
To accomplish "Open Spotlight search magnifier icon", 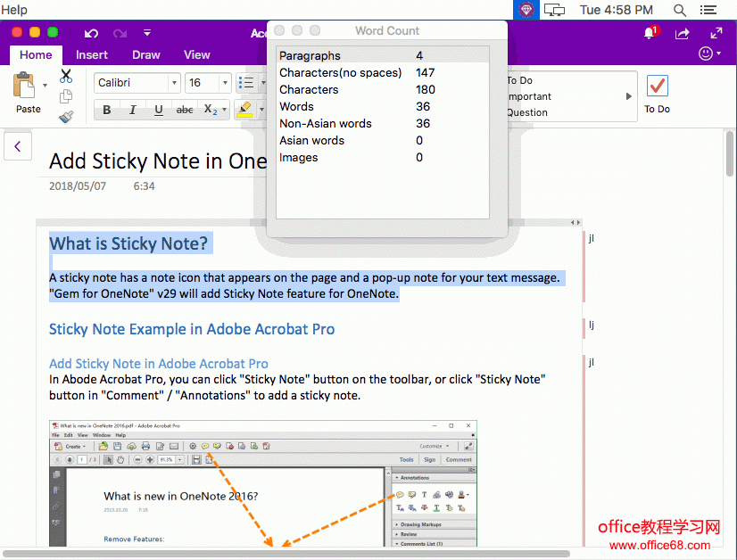I will click(x=679, y=10).
